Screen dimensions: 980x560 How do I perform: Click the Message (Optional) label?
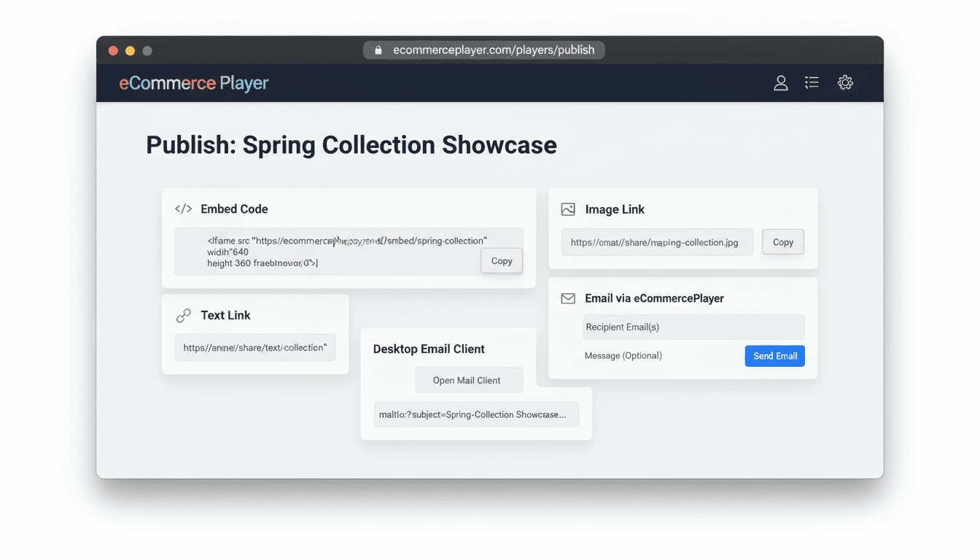coord(623,356)
